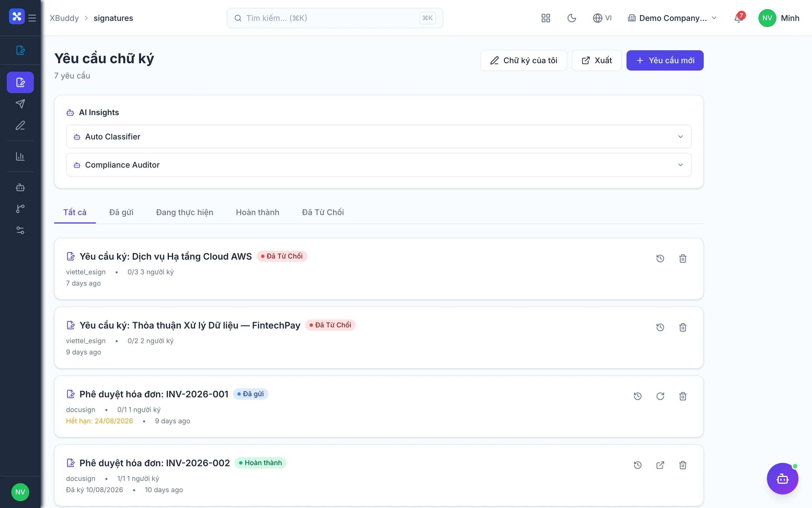Open the sliders settings sidebar icon
The image size is (812, 508).
click(x=20, y=230)
